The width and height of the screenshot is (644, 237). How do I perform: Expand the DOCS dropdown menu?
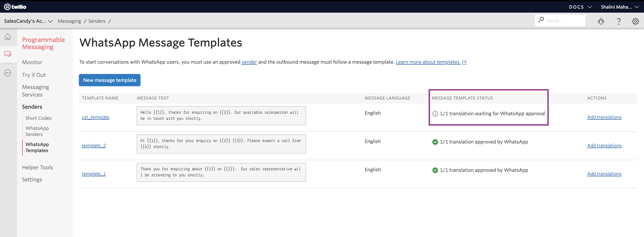click(580, 7)
